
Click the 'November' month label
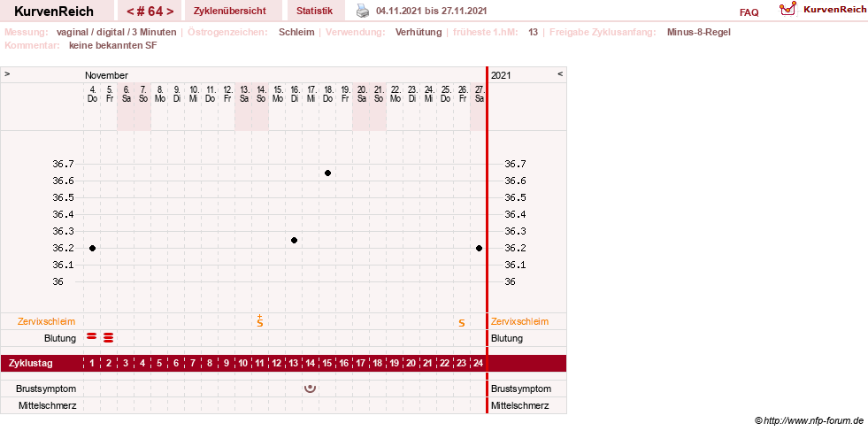[106, 75]
